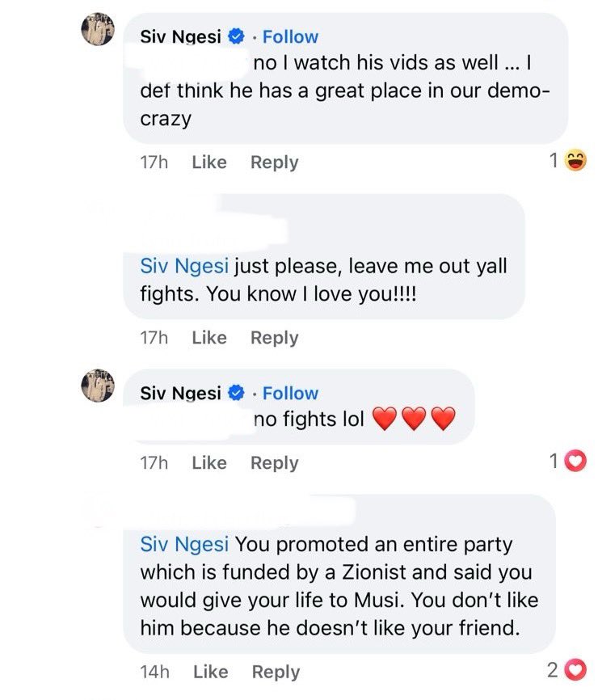Like the 'great place in our demo-crazy' comment
Screen dimensions: 598x700
(209, 162)
